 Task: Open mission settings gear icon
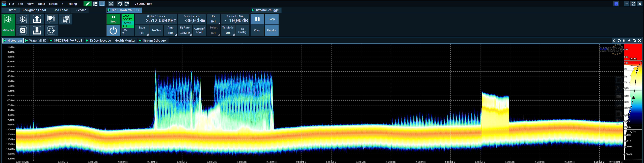click(23, 31)
